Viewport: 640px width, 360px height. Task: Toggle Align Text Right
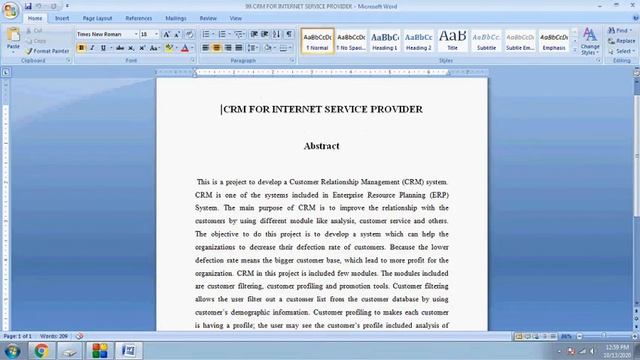pos(228,48)
